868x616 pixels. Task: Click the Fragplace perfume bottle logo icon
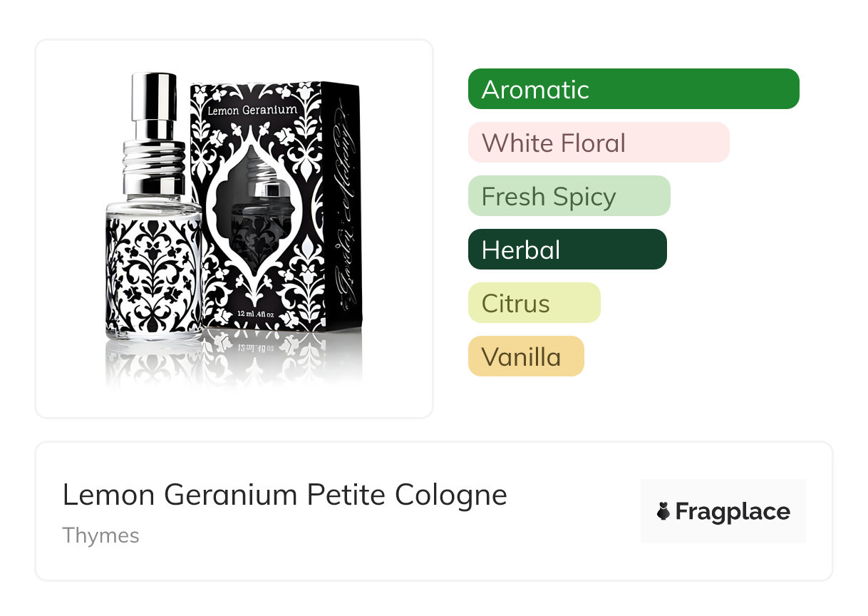[663, 511]
